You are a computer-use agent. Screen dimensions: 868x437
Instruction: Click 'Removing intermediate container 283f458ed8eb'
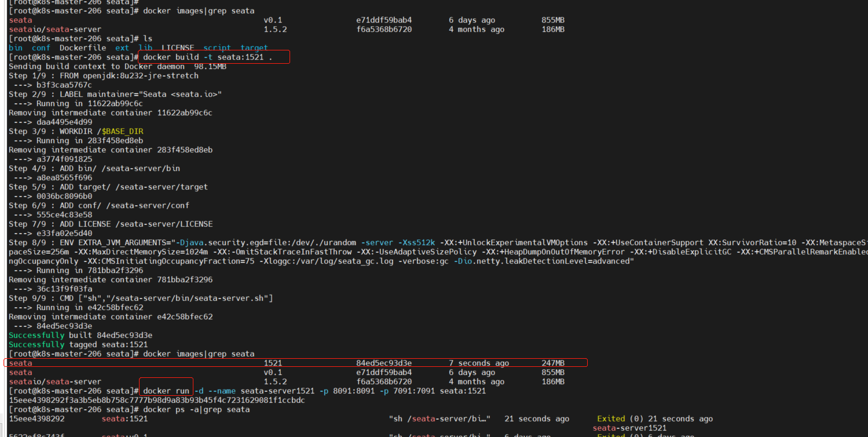coord(111,150)
